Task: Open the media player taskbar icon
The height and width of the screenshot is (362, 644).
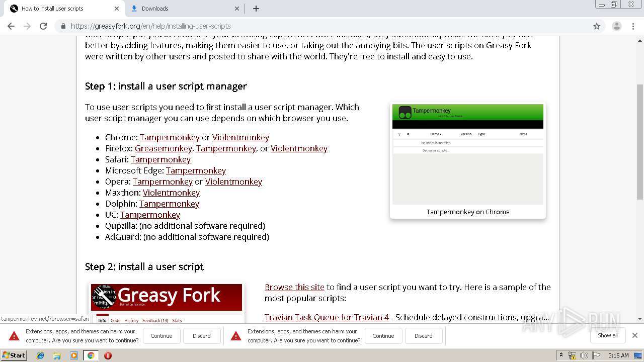Action: [x=74, y=355]
